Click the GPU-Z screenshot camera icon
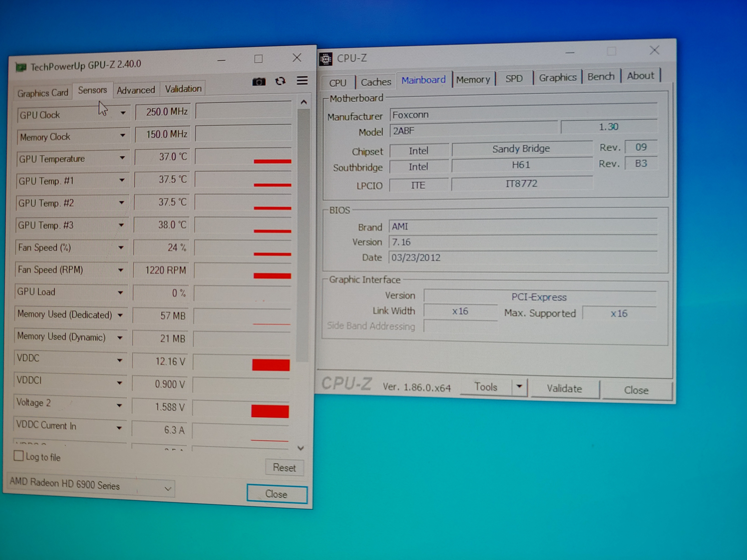Viewport: 747px width, 560px height. (x=259, y=82)
